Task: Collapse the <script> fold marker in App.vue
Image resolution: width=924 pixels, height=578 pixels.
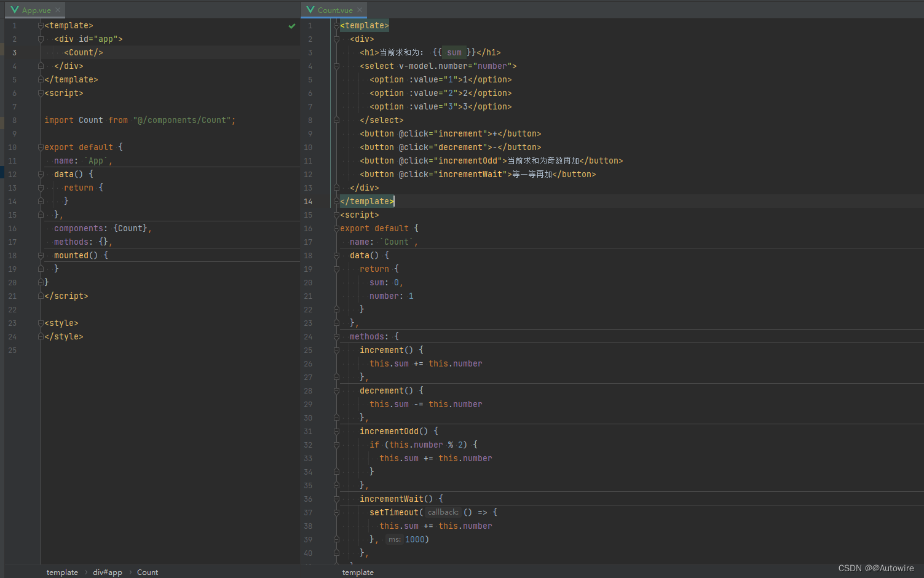Action: point(41,93)
